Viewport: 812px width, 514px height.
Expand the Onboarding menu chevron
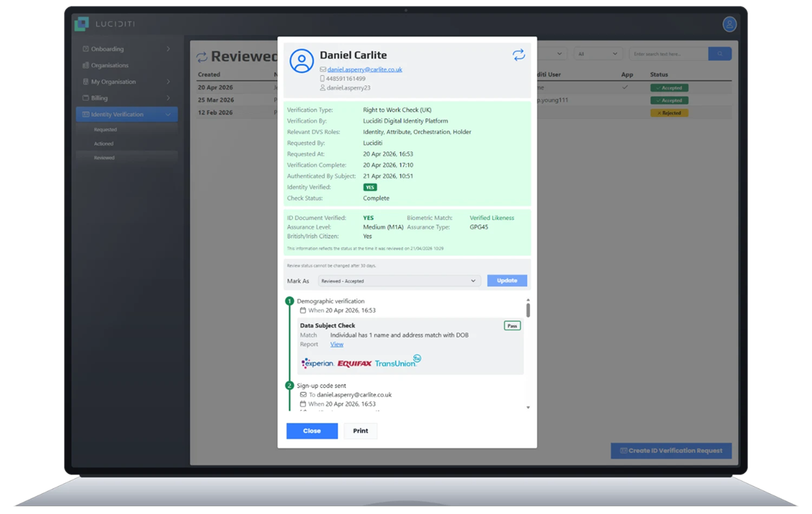(x=168, y=49)
